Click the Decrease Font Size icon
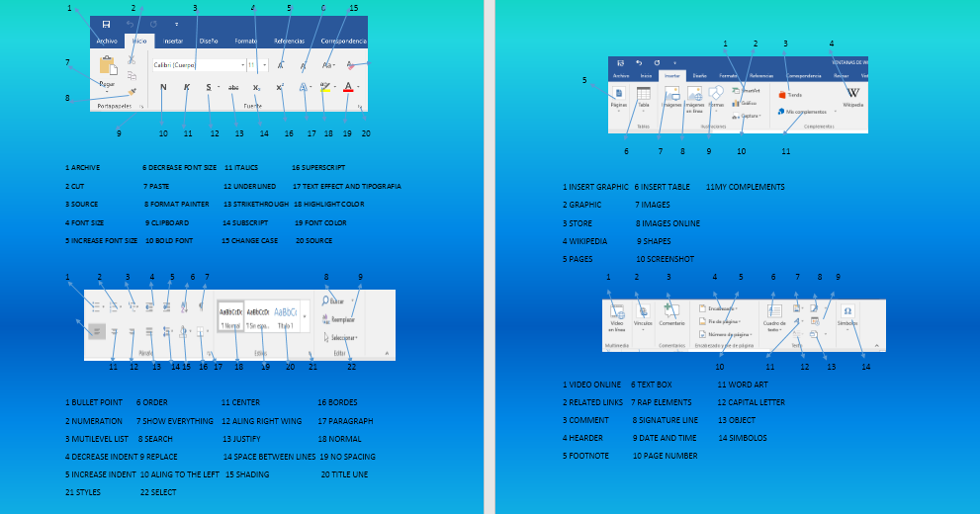 [304, 65]
